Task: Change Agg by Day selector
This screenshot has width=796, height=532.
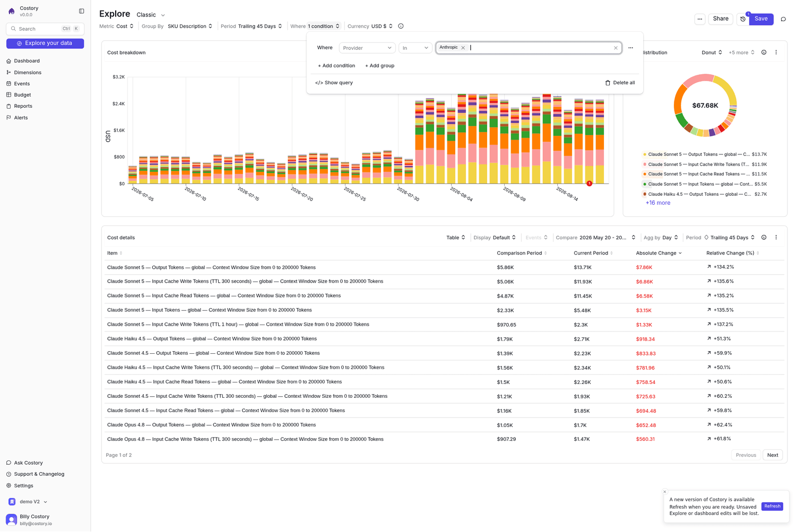Action: 670,238
